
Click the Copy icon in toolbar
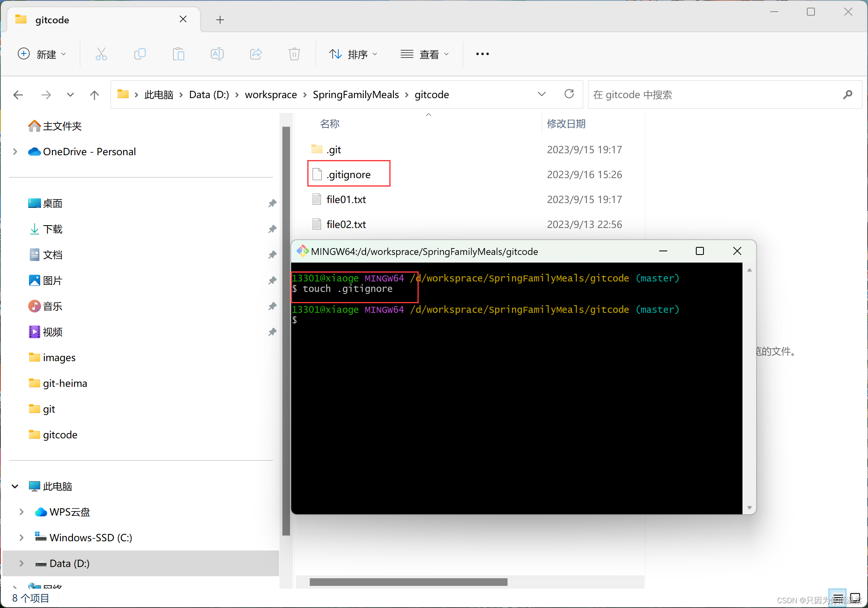[x=140, y=54]
